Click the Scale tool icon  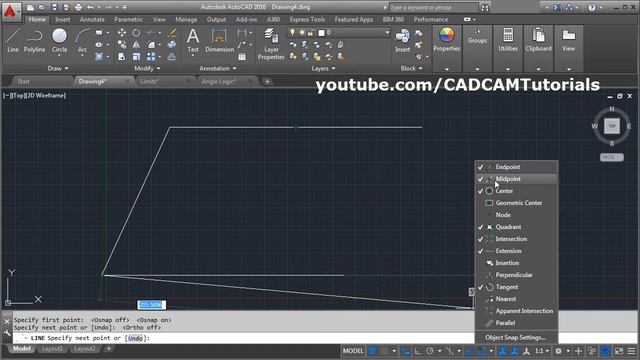coord(136,57)
